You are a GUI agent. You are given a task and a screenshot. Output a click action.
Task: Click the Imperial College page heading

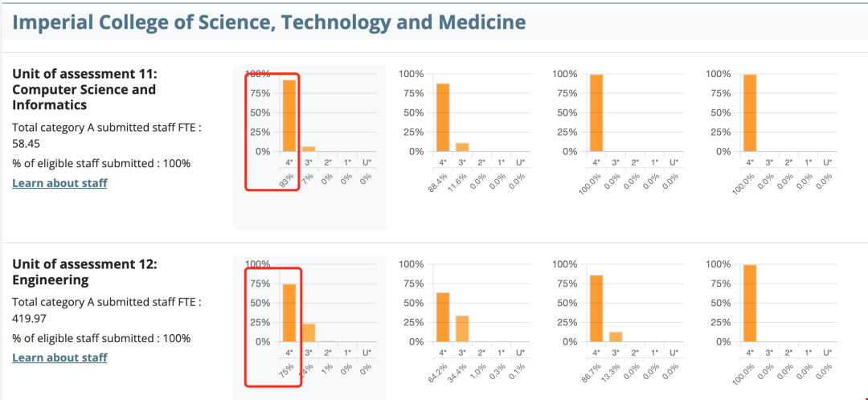tap(269, 22)
